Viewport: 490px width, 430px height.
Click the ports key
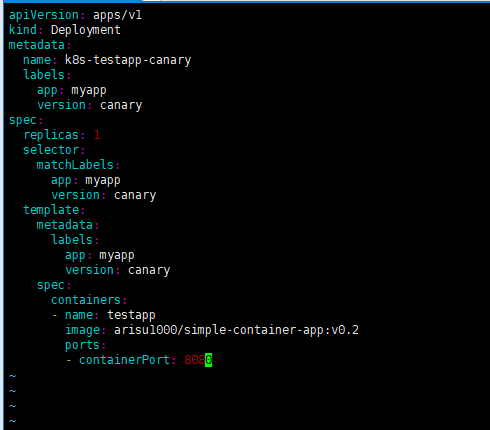[x=82, y=345]
